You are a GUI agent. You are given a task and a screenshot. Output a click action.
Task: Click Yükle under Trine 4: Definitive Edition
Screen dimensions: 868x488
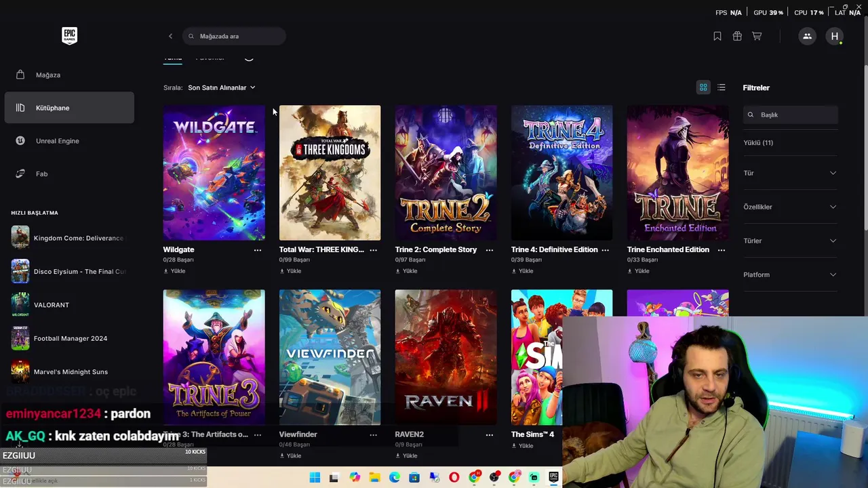522,271
